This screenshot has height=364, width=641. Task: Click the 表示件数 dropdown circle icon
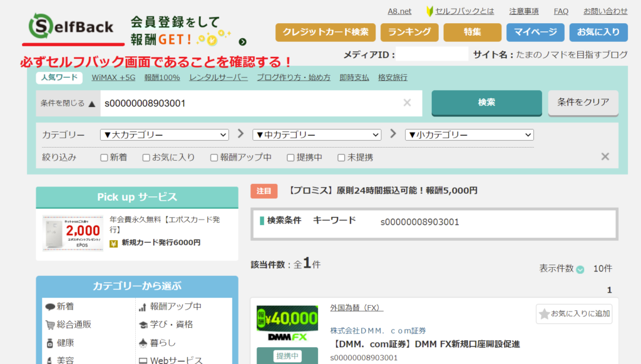580,269
